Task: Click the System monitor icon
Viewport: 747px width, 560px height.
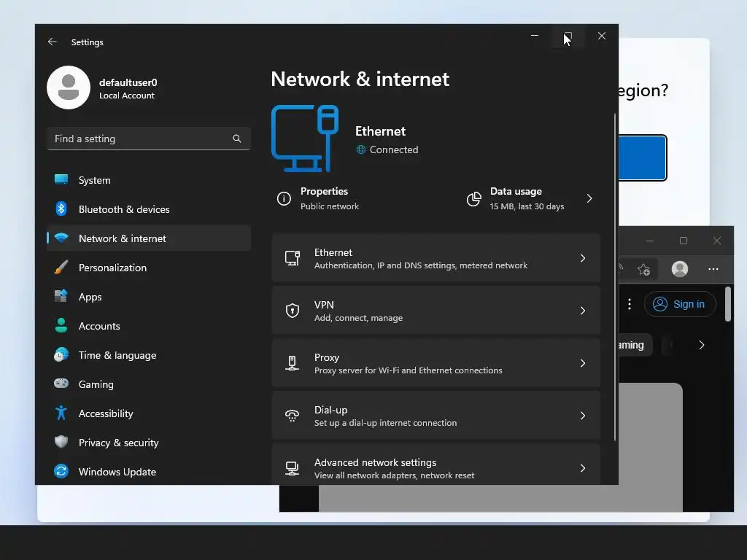Action: (x=61, y=179)
